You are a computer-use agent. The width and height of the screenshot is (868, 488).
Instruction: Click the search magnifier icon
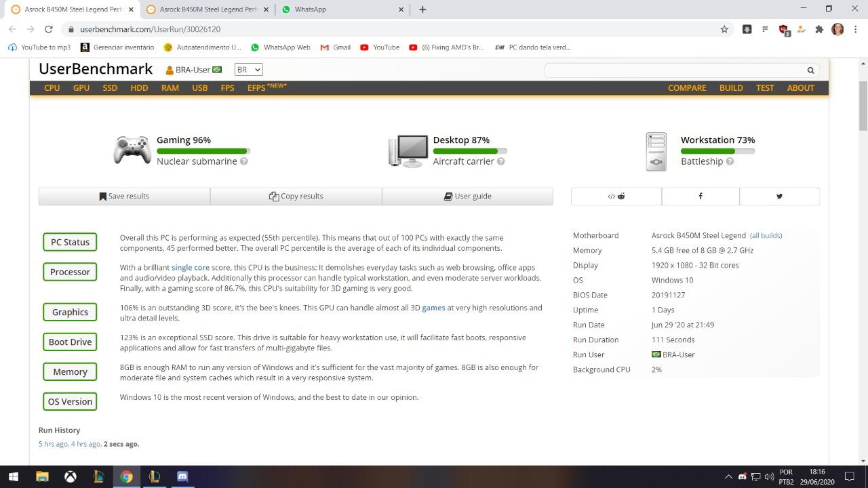pos(810,70)
